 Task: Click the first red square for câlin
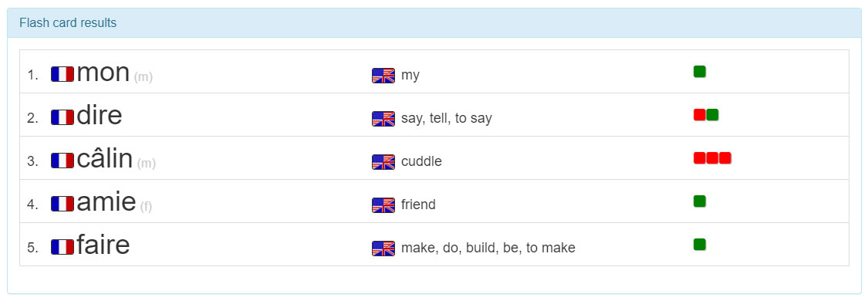point(700,157)
